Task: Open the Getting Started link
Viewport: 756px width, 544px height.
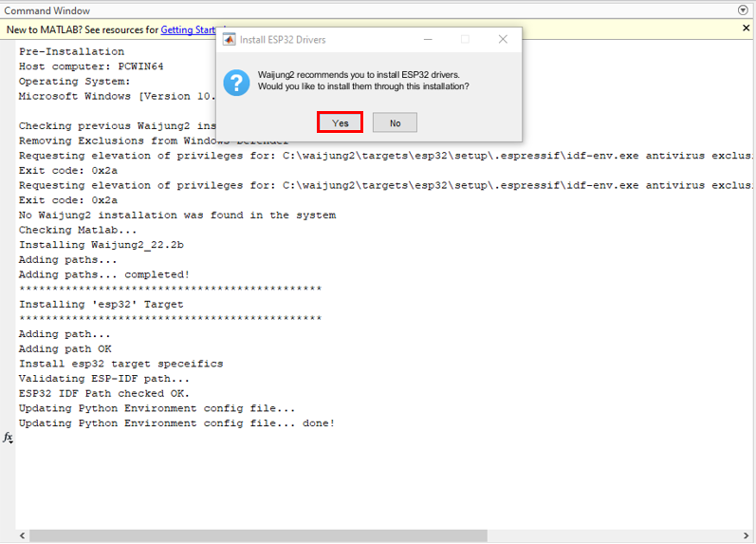Action: (188, 30)
